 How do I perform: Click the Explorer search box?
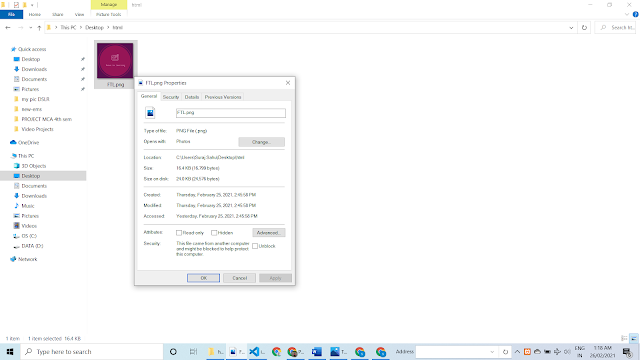point(616,28)
